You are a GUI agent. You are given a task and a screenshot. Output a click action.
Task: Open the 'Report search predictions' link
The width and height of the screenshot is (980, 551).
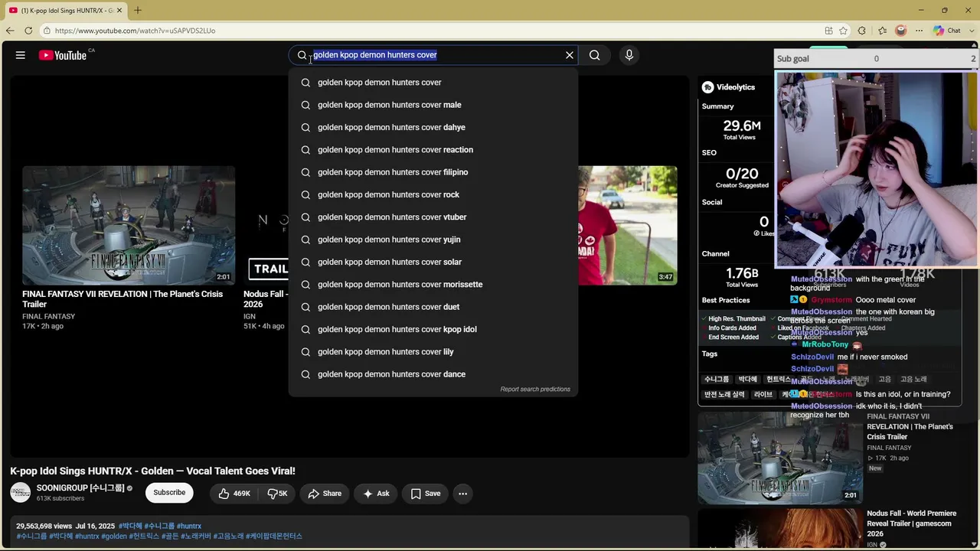(x=535, y=389)
